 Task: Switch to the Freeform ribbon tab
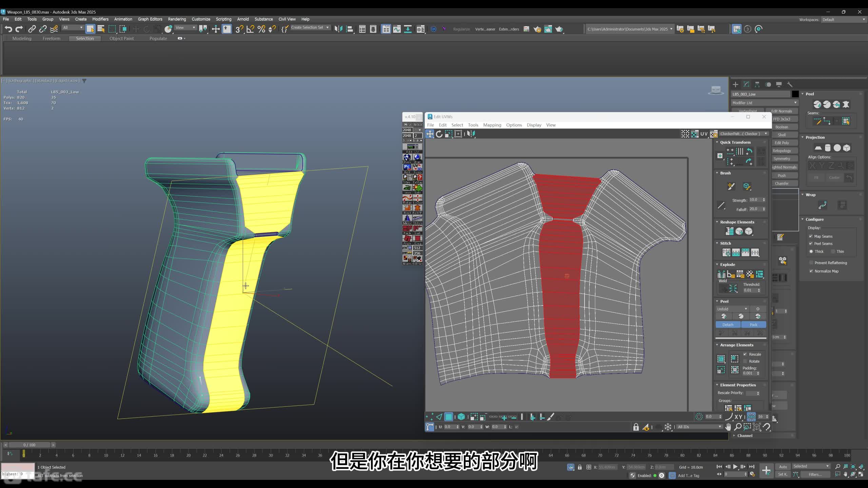tap(51, 39)
